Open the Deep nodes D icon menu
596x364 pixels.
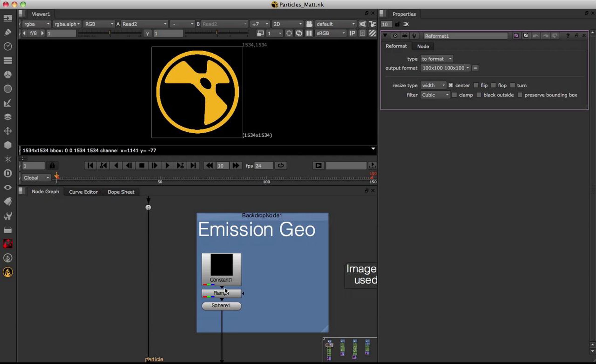[x=8, y=173]
